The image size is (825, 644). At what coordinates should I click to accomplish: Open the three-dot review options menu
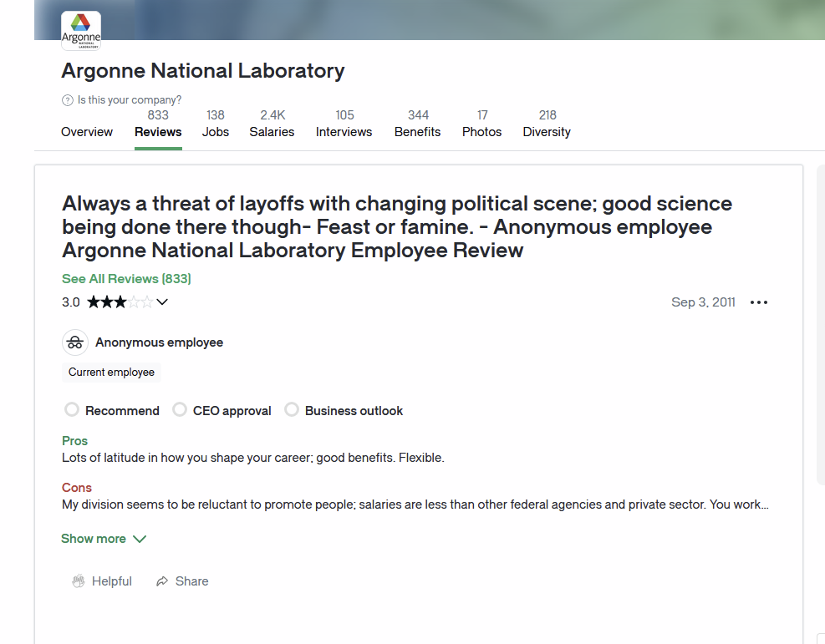coord(758,302)
